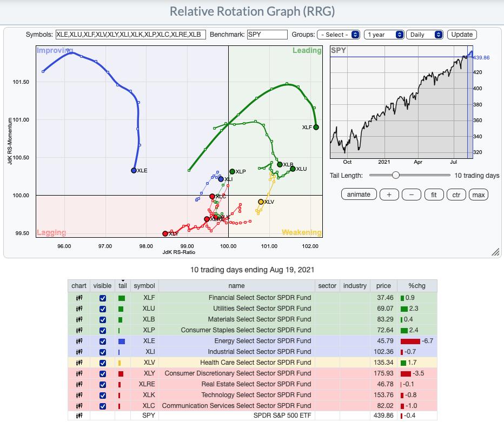Click the Tail Length slider handle

[x=396, y=175]
